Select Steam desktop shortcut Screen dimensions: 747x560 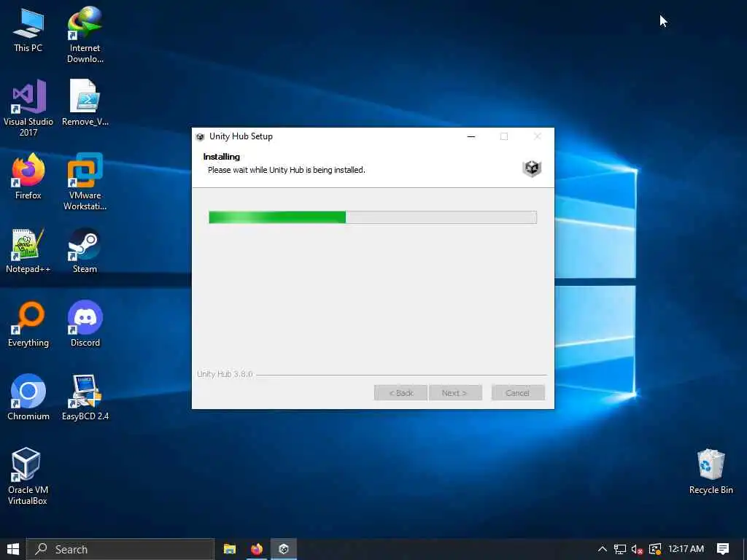coord(85,251)
